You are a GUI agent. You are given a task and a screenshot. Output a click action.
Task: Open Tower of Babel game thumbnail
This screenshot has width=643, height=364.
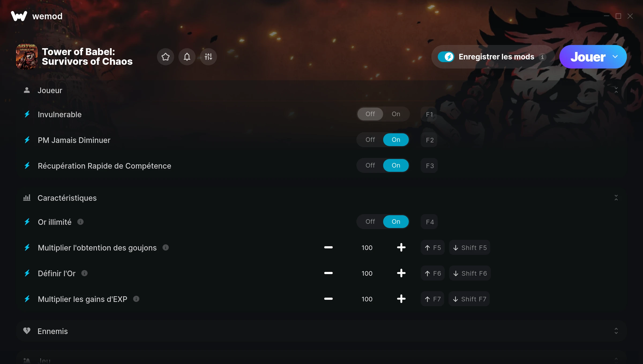(x=27, y=57)
